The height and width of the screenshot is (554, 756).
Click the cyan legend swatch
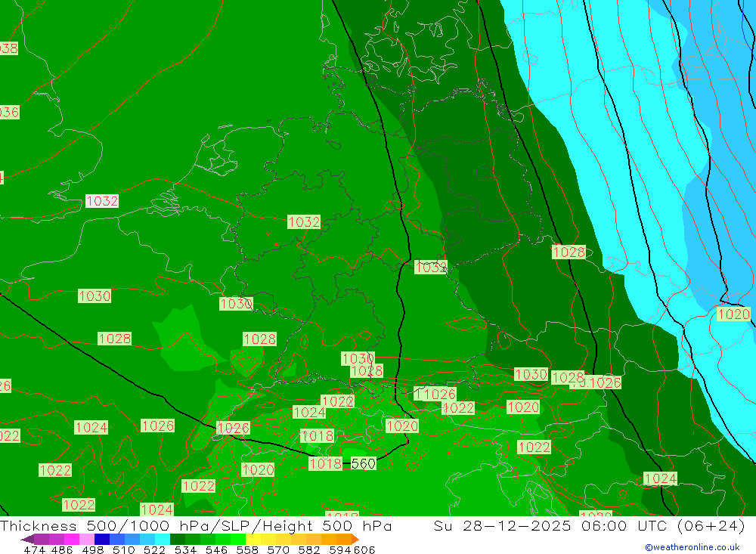click(x=163, y=539)
